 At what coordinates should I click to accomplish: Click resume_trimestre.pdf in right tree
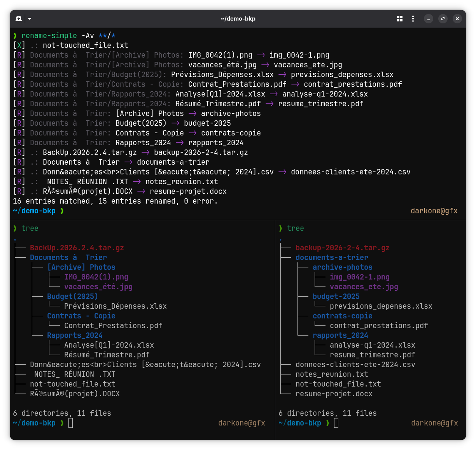[x=373, y=355]
